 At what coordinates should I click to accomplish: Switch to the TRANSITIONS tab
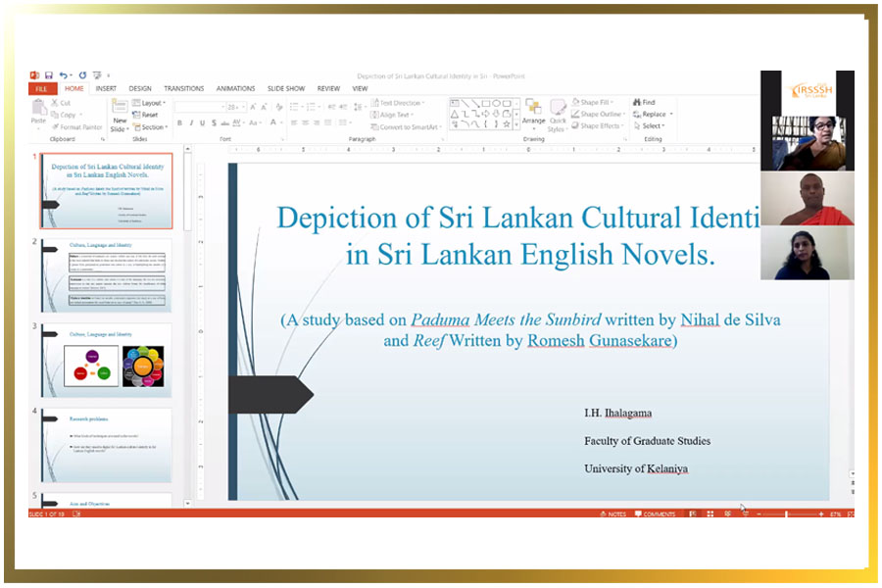[x=184, y=89]
